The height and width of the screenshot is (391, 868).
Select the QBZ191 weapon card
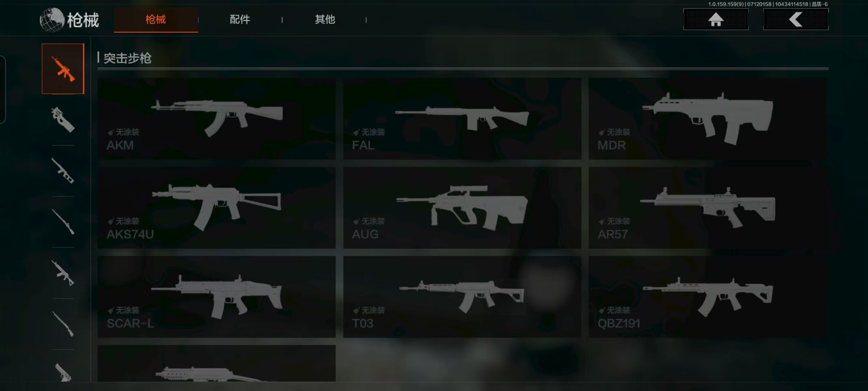tap(708, 297)
